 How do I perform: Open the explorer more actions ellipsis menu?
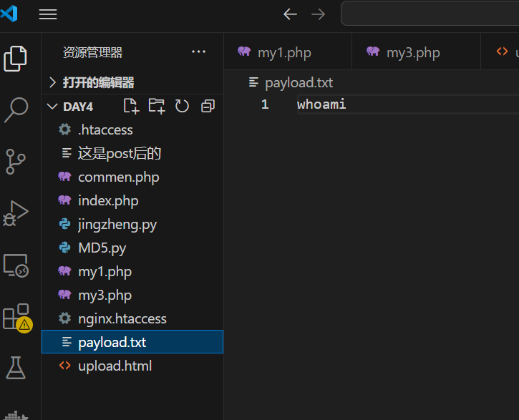click(x=198, y=52)
